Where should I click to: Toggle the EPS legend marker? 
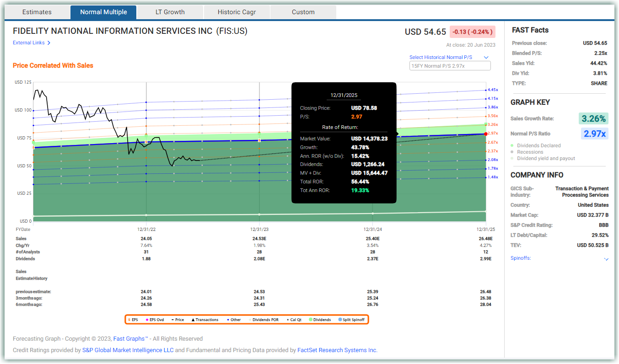pyautogui.click(x=133, y=320)
